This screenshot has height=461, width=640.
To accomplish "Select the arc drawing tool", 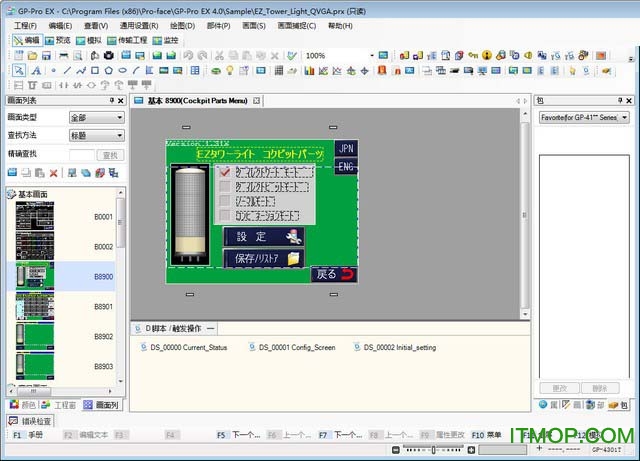I will tap(136, 71).
